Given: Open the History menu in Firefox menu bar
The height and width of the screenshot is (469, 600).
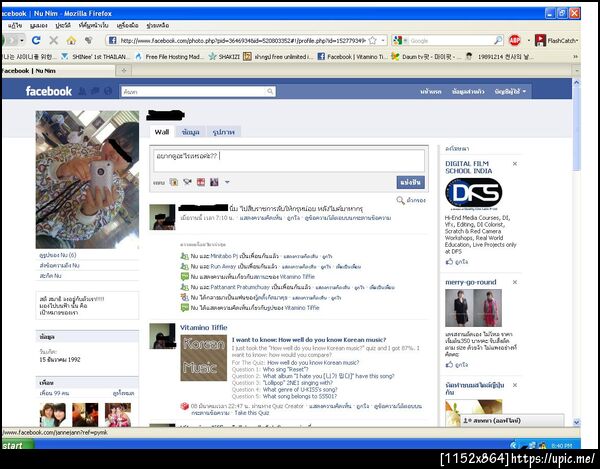Looking at the screenshot, I should [x=63, y=25].
